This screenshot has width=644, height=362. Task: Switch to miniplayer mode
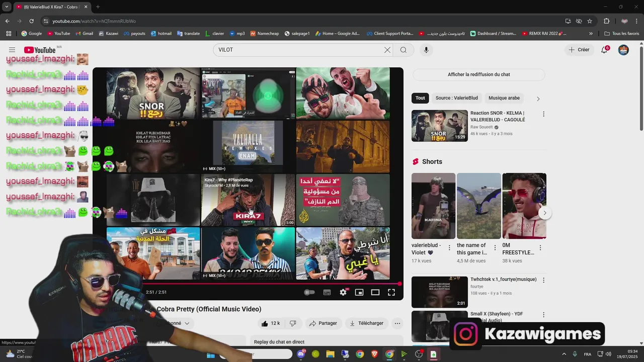(x=359, y=292)
